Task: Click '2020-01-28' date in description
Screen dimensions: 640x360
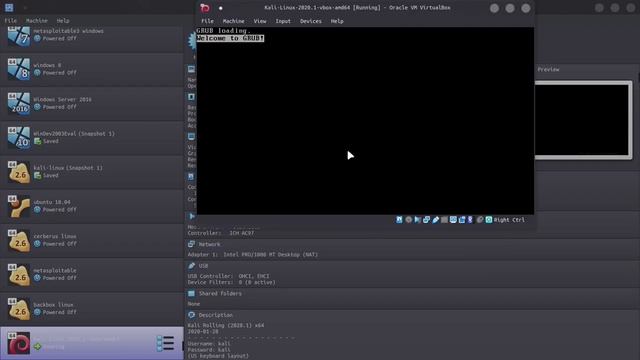Action: coord(203,331)
